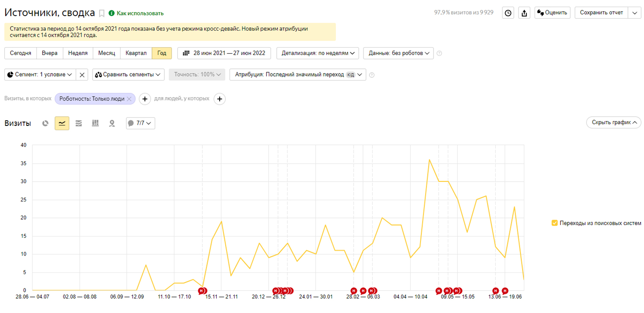Open the report history clock icon
This screenshot has height=313, width=644.
(508, 13)
